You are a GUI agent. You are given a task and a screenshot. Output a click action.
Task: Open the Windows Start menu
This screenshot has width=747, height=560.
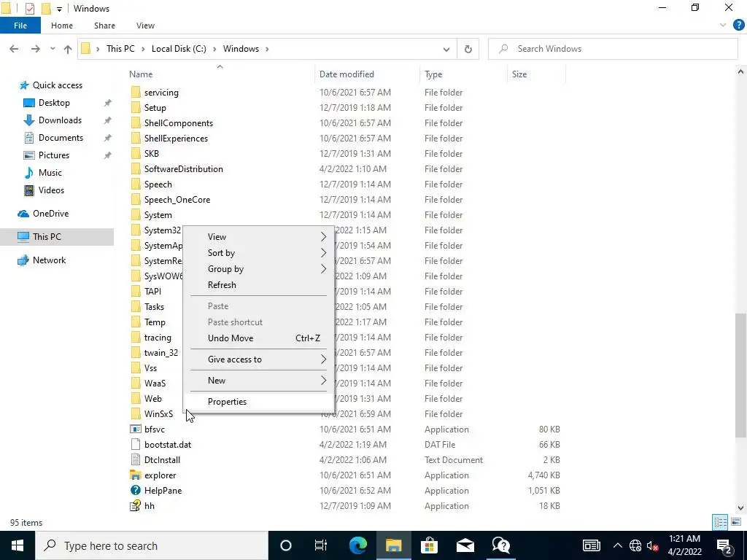[x=18, y=545]
